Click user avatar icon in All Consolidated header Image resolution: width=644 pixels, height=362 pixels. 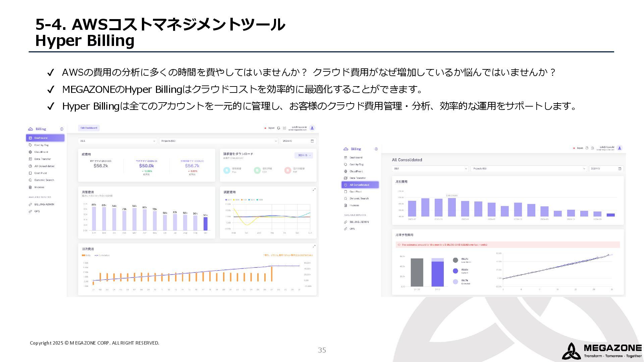pyautogui.click(x=620, y=148)
